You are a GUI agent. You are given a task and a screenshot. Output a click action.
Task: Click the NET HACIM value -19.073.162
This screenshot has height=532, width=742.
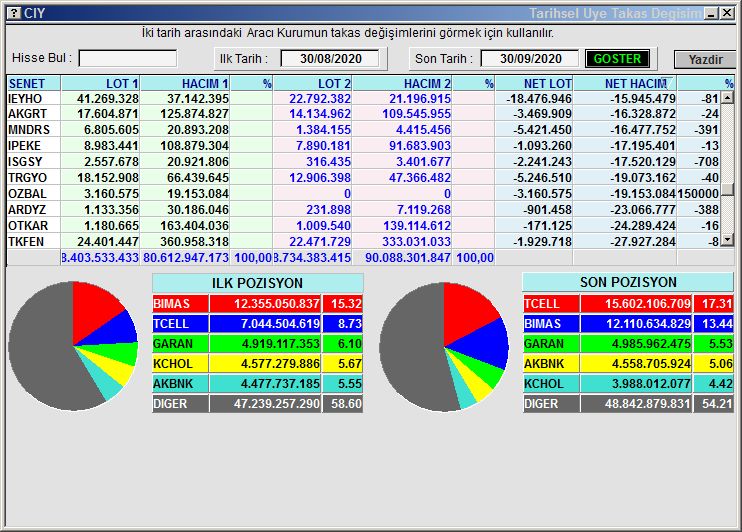643,178
